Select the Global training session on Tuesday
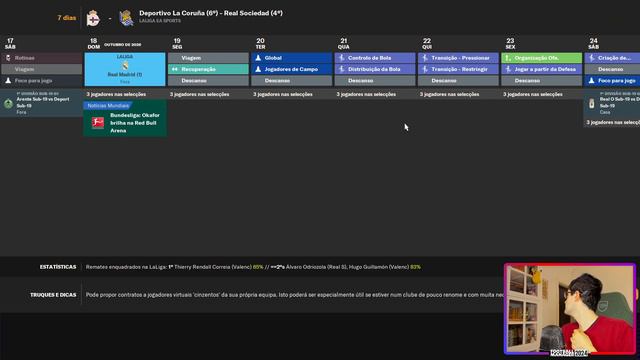This screenshot has width=640, height=360. 291,58
